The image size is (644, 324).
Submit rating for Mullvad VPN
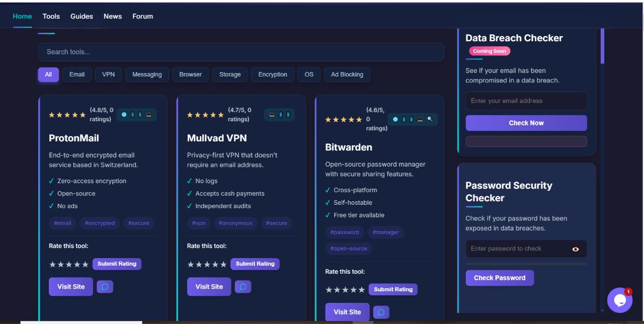[255, 264]
